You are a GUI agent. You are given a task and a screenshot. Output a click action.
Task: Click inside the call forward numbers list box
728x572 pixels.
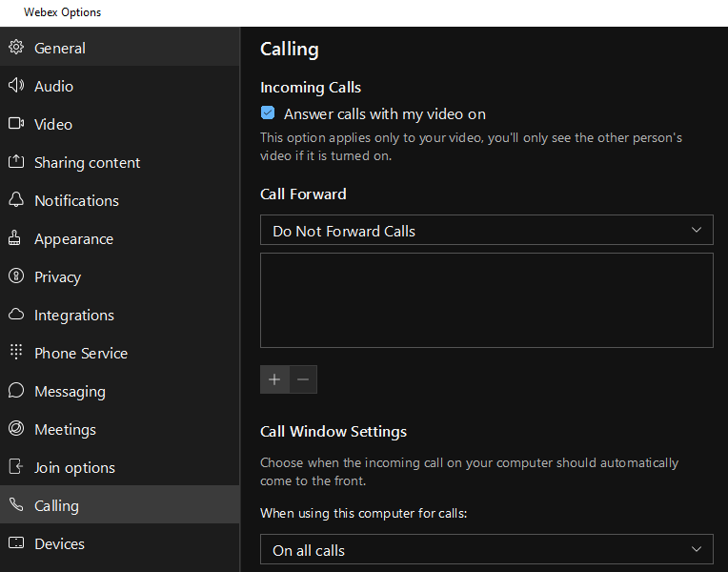(487, 300)
